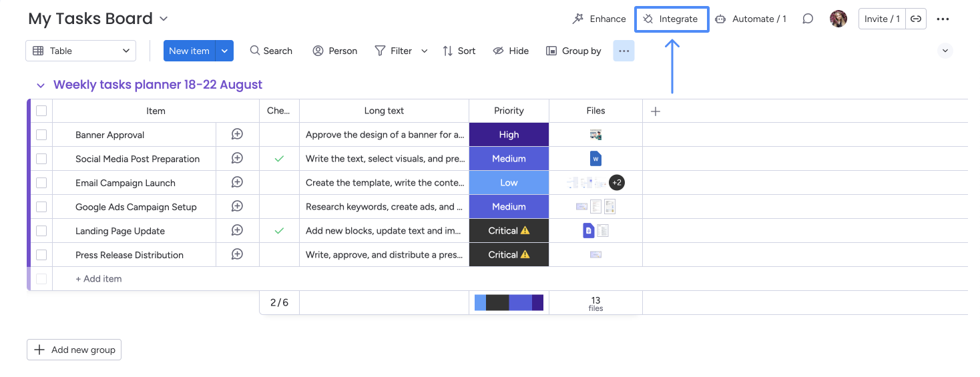Click the Integrate plug button
The image size is (980, 377).
pyautogui.click(x=671, y=19)
